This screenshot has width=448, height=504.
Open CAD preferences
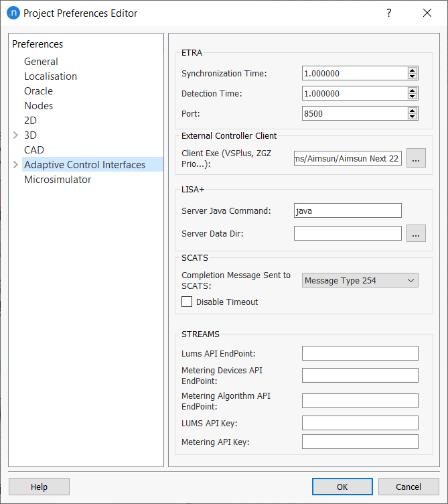(x=34, y=149)
